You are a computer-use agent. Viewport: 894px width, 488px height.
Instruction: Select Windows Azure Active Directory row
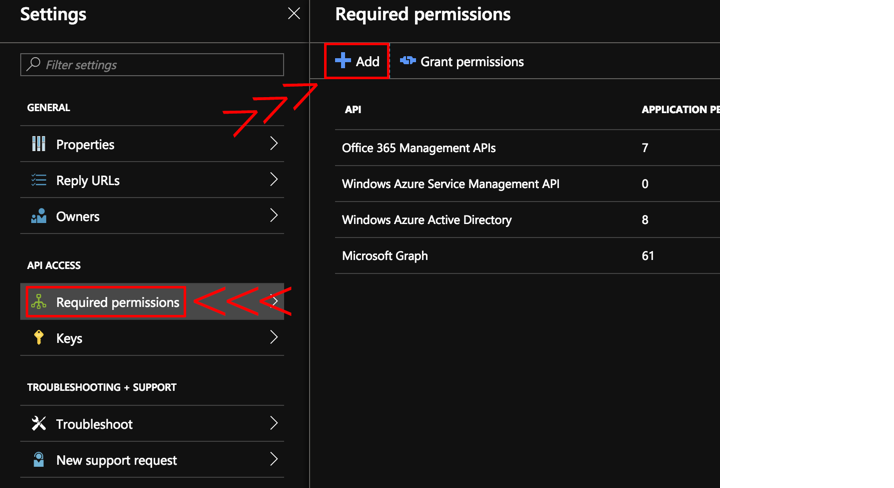tap(527, 219)
